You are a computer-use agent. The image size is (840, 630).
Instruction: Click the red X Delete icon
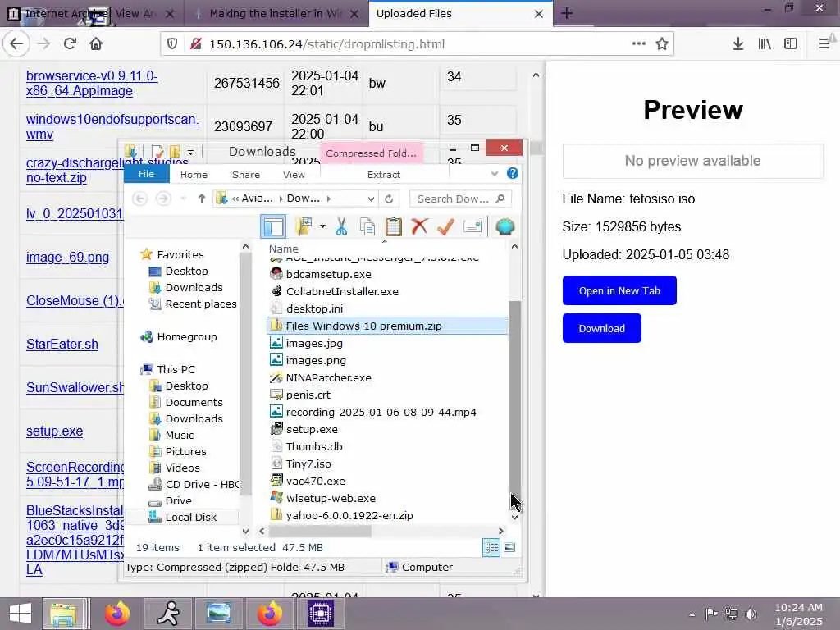coord(419,226)
